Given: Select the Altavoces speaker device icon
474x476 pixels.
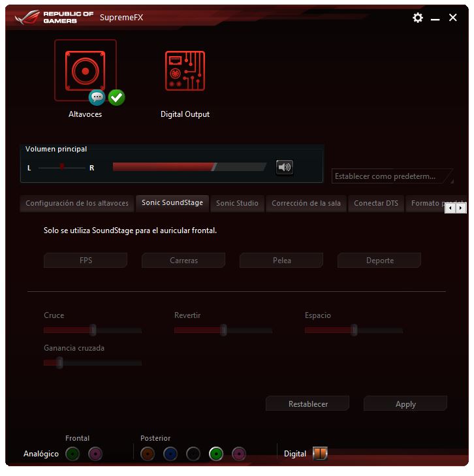Looking at the screenshot, I should coord(85,70).
